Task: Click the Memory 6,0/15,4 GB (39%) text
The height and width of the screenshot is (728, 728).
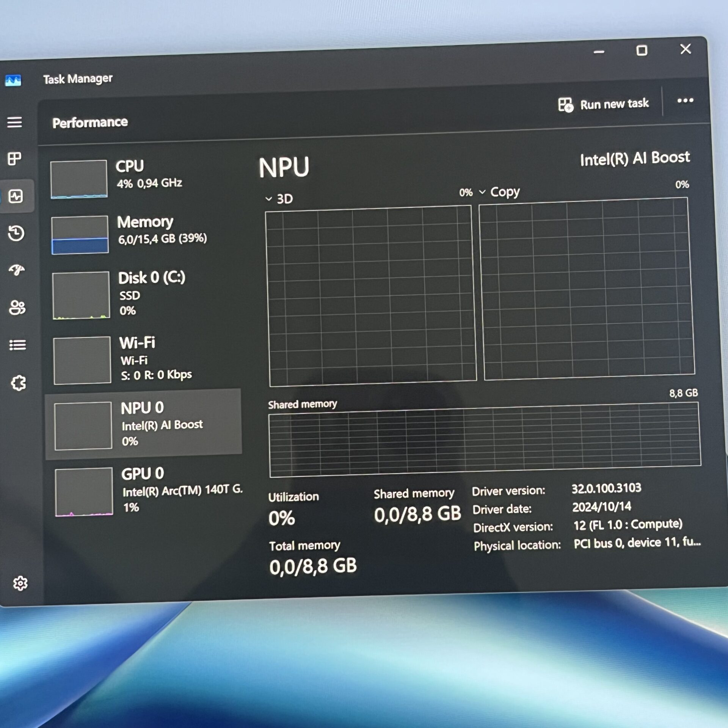Action: tap(162, 239)
